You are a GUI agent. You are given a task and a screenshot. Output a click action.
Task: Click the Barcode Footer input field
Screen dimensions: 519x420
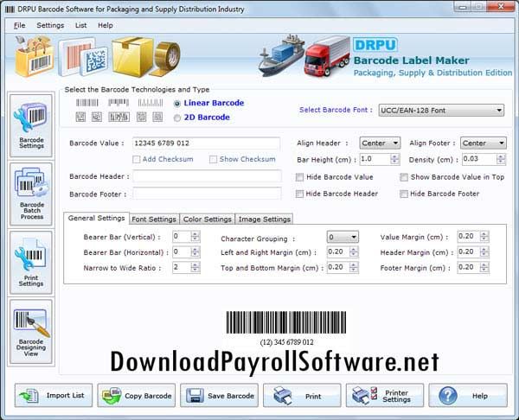click(207, 194)
